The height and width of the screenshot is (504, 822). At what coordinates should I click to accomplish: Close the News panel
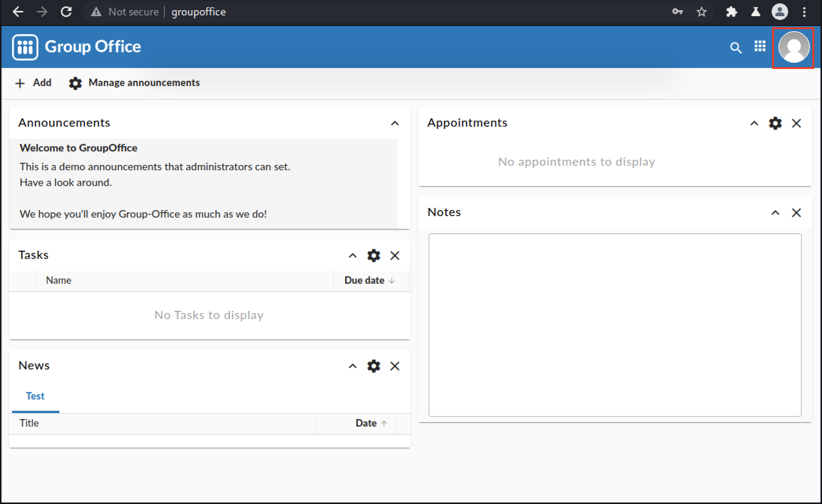(x=394, y=366)
